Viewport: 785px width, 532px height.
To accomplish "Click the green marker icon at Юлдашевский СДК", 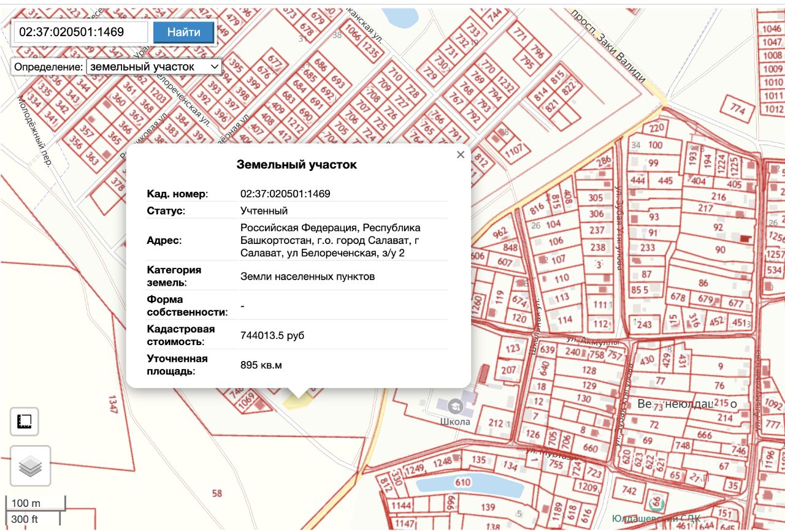I will [657, 504].
